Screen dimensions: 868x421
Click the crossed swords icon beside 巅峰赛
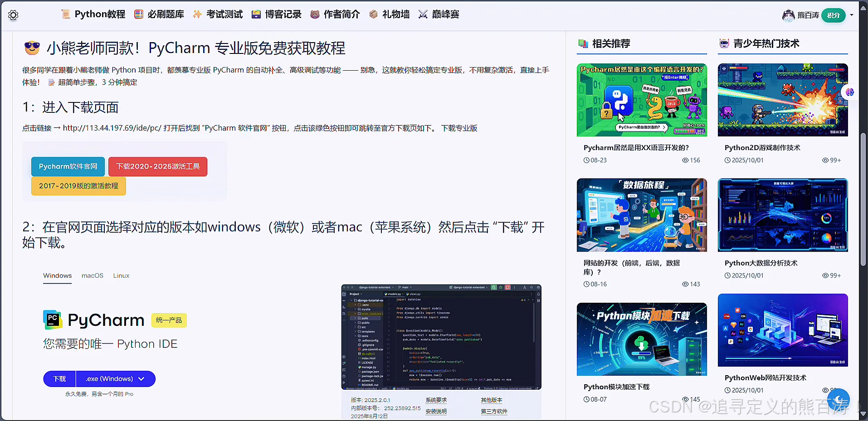(x=423, y=15)
